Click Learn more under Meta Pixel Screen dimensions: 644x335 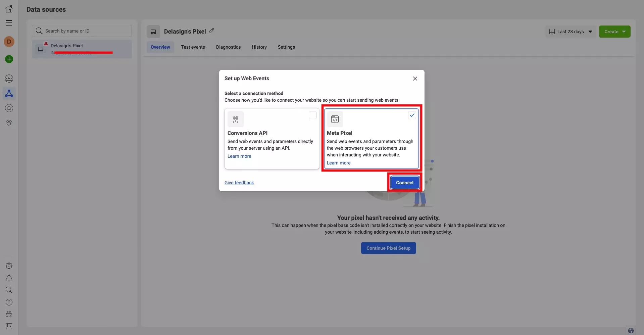pyautogui.click(x=339, y=163)
